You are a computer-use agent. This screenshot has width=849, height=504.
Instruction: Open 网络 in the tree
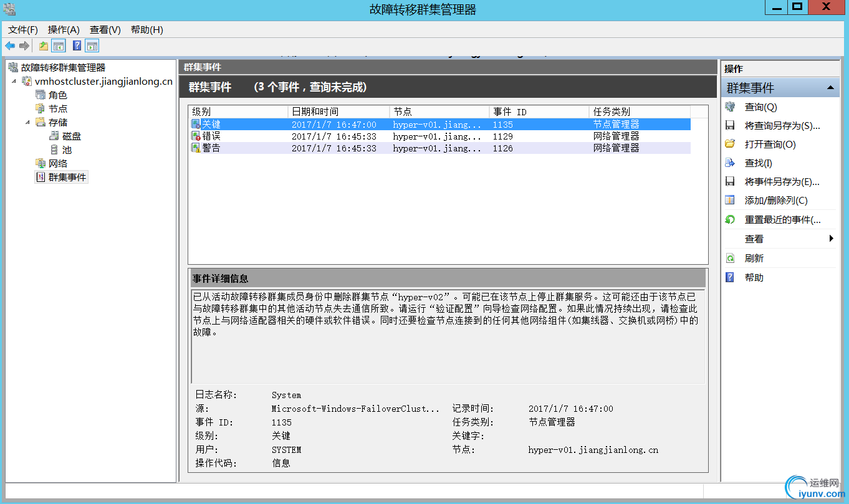coord(57,164)
